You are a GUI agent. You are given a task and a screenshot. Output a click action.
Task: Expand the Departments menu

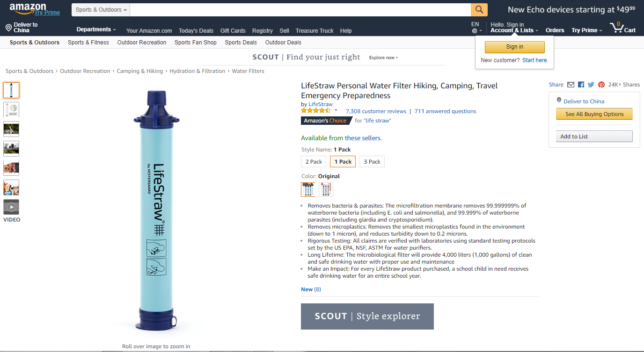(x=96, y=29)
